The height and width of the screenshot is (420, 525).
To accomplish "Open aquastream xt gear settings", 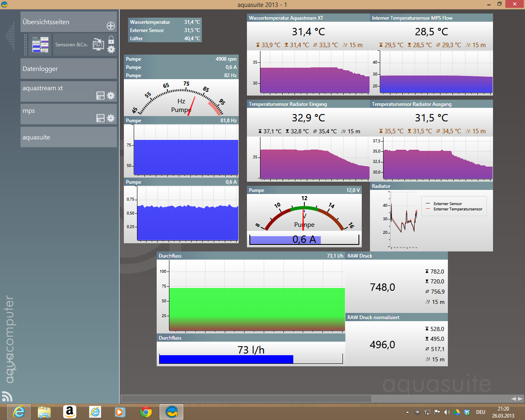I will [x=111, y=96].
